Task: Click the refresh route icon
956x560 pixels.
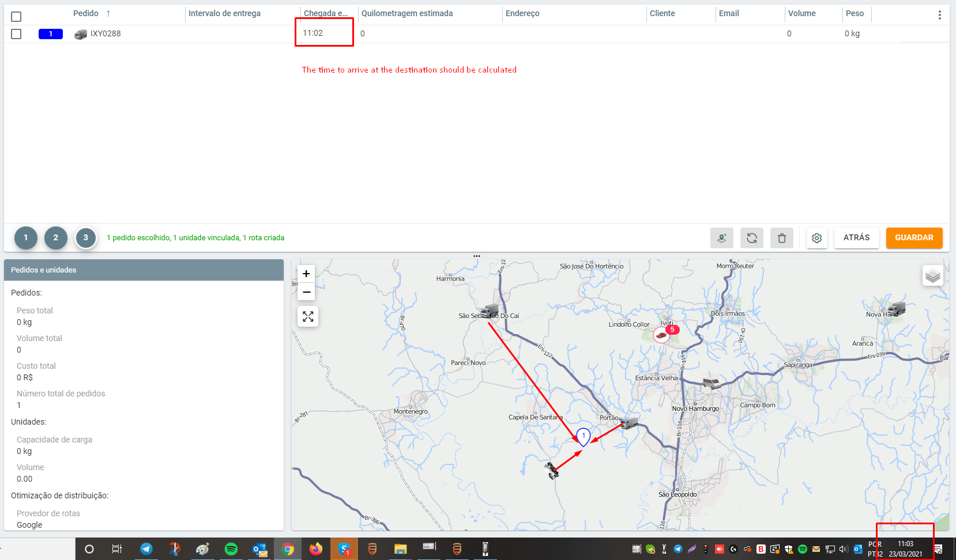Action: [752, 238]
